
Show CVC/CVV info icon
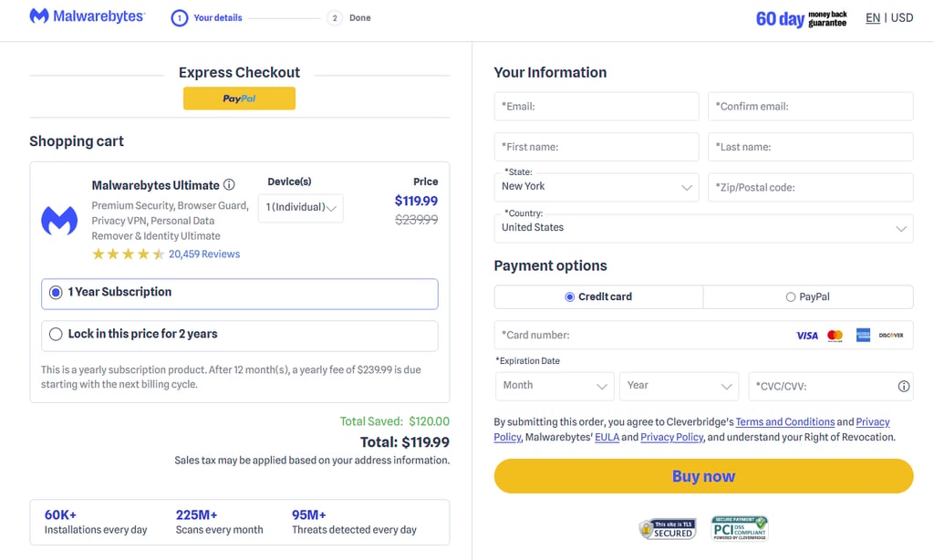904,386
